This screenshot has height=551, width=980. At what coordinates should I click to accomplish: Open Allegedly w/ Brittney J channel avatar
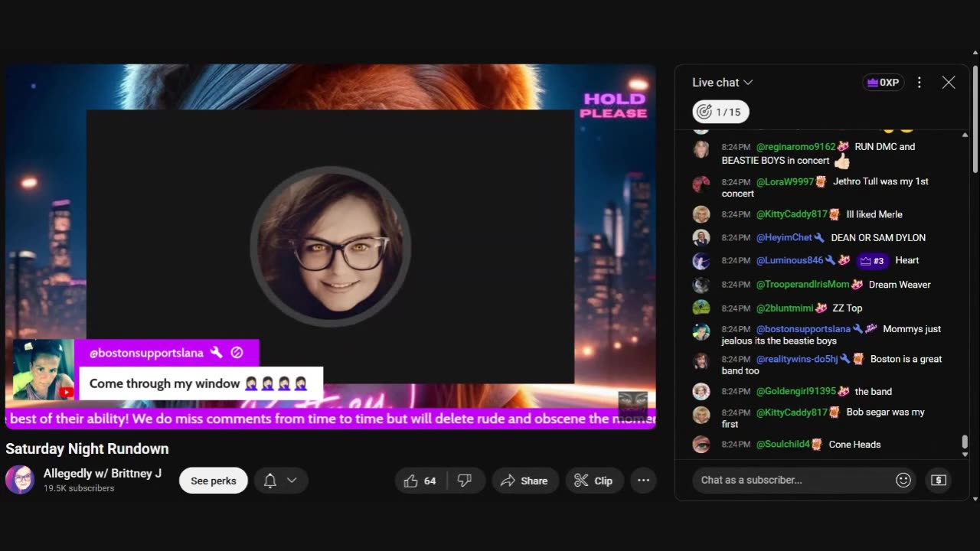[20, 480]
